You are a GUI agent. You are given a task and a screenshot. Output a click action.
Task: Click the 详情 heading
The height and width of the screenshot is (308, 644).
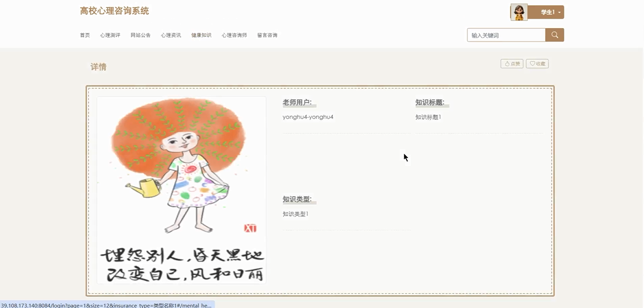(99, 67)
